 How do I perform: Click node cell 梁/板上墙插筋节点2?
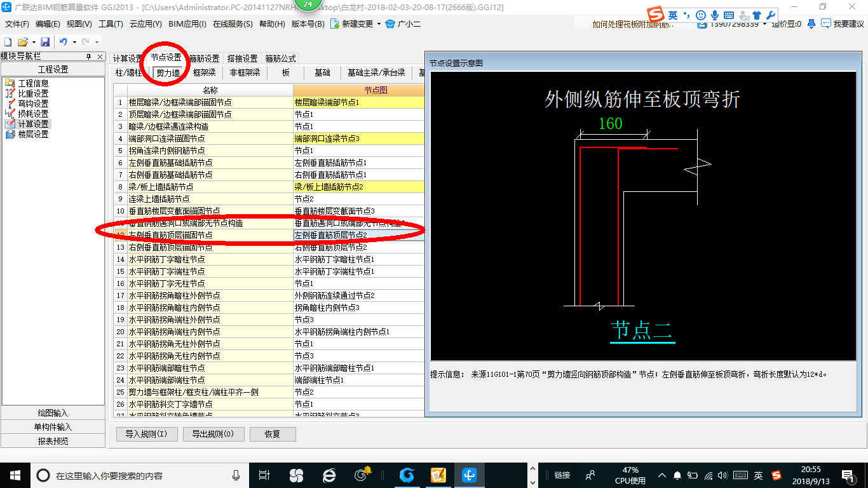[358, 187]
